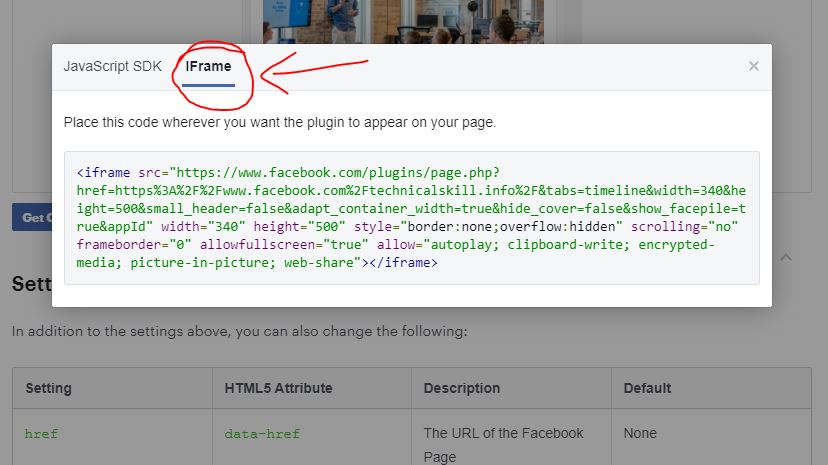Click inside the iframe code box
Screen dimensions: 828x465
click(x=412, y=217)
